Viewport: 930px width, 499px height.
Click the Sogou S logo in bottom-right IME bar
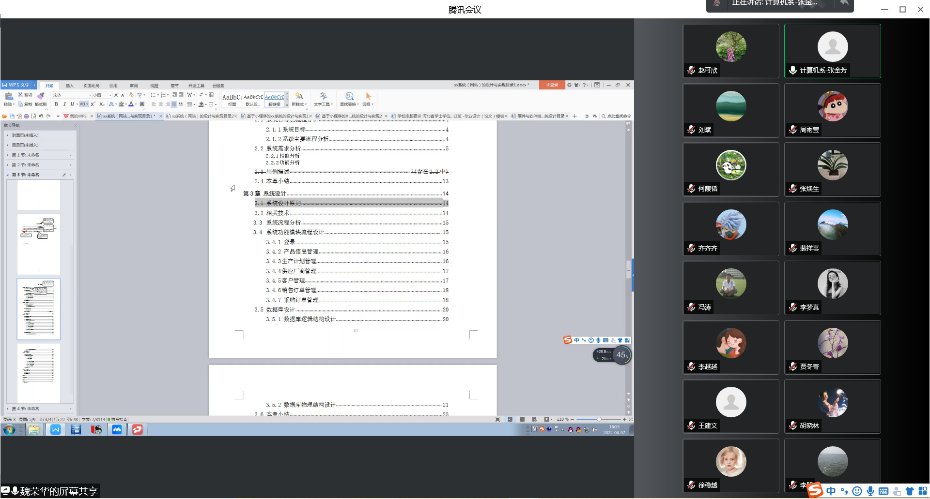coord(814,490)
